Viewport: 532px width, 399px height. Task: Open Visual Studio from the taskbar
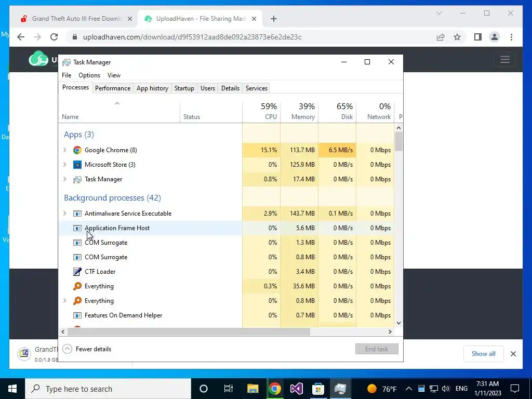tap(296, 389)
